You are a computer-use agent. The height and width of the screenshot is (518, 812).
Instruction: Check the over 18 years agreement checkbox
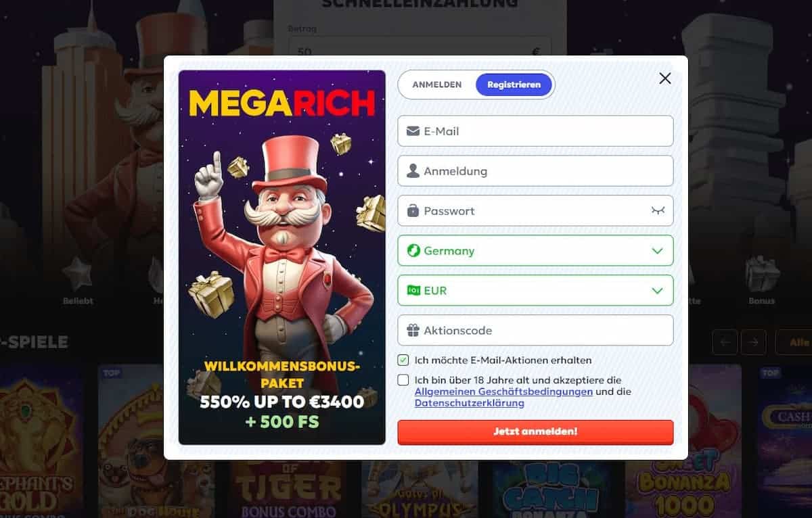[403, 380]
